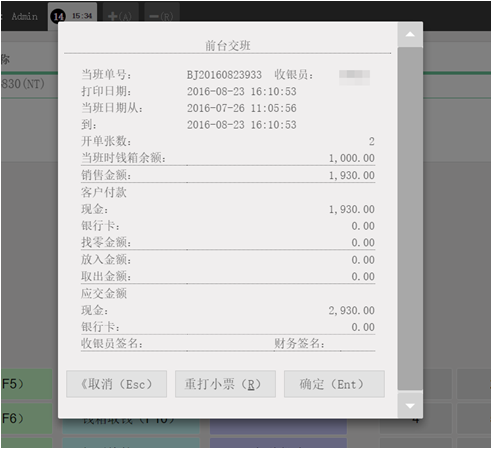The height and width of the screenshot is (449, 492).
Task: Click the 销售金额 value 1,930.00
Action: pos(352,175)
